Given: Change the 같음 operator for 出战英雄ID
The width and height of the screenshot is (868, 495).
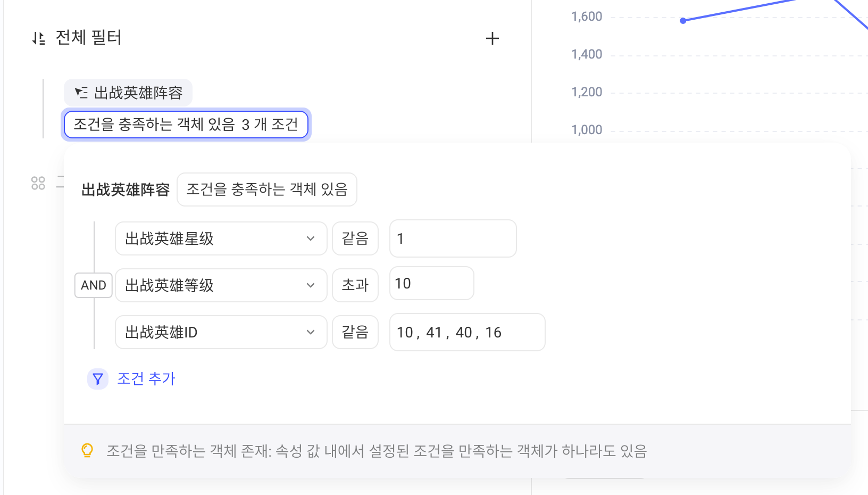Looking at the screenshot, I should [x=355, y=332].
